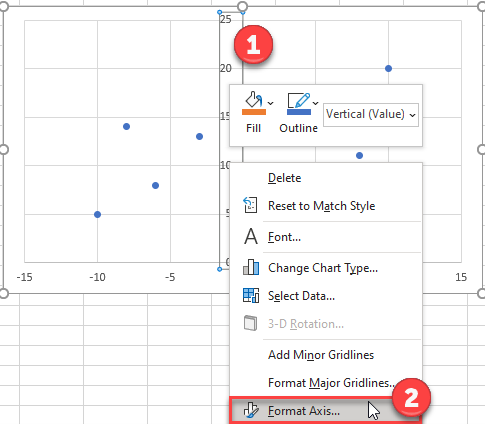The width and height of the screenshot is (485, 424).
Task: Select the data point at y 20
Action: coord(388,68)
